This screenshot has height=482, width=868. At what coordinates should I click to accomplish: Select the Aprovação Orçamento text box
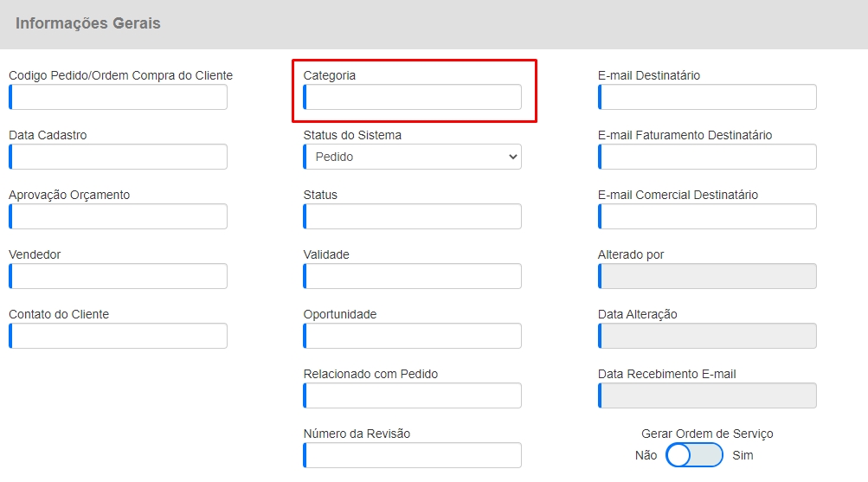[119, 216]
